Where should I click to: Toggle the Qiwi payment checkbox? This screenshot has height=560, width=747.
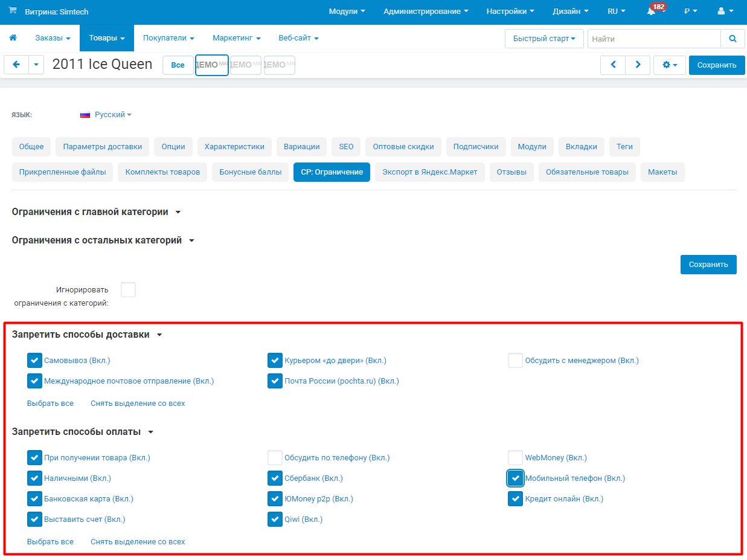[x=275, y=520]
